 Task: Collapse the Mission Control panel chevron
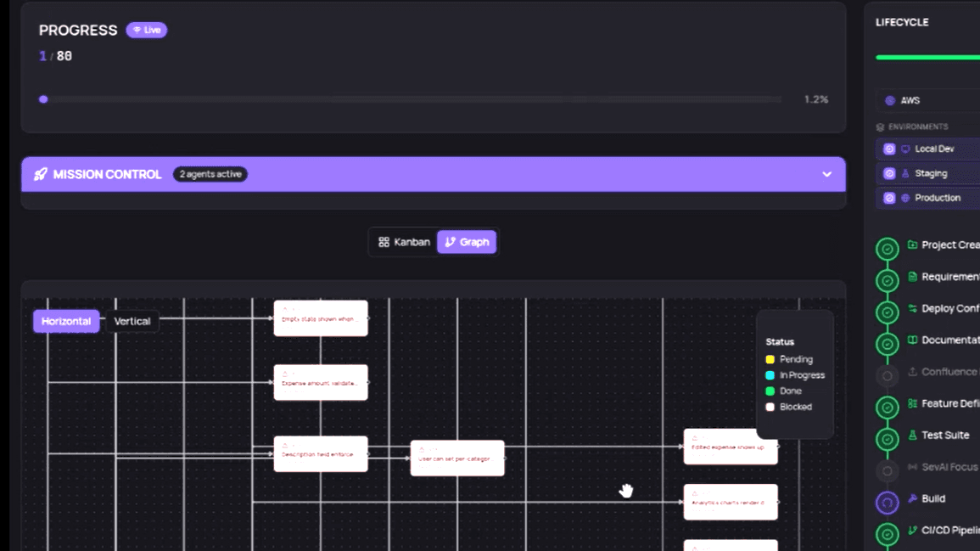click(x=827, y=175)
